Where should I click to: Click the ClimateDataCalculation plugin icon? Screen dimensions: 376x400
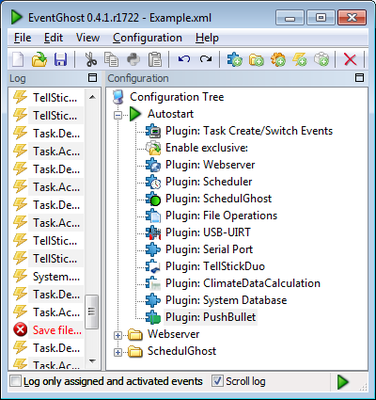click(x=153, y=284)
